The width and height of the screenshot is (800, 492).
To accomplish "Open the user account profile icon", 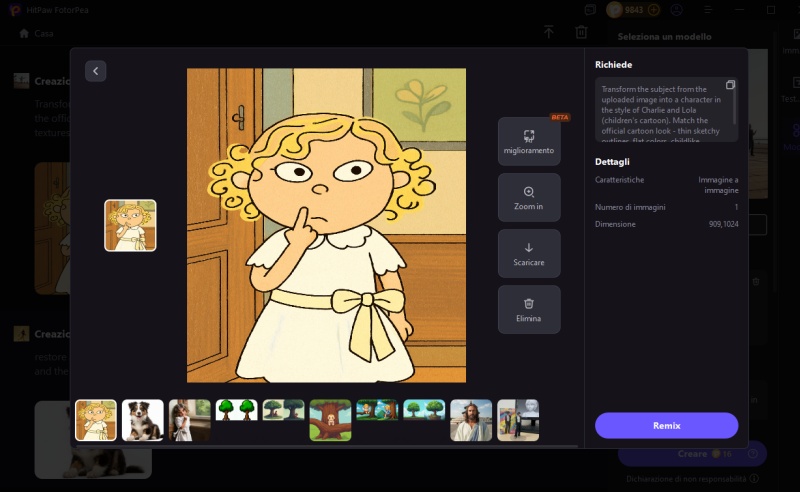I will point(677,10).
